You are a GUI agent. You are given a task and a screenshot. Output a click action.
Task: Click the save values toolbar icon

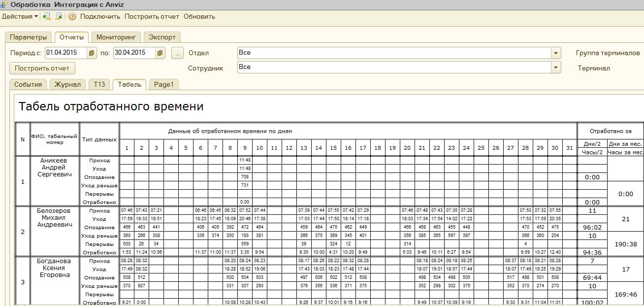pos(59,16)
